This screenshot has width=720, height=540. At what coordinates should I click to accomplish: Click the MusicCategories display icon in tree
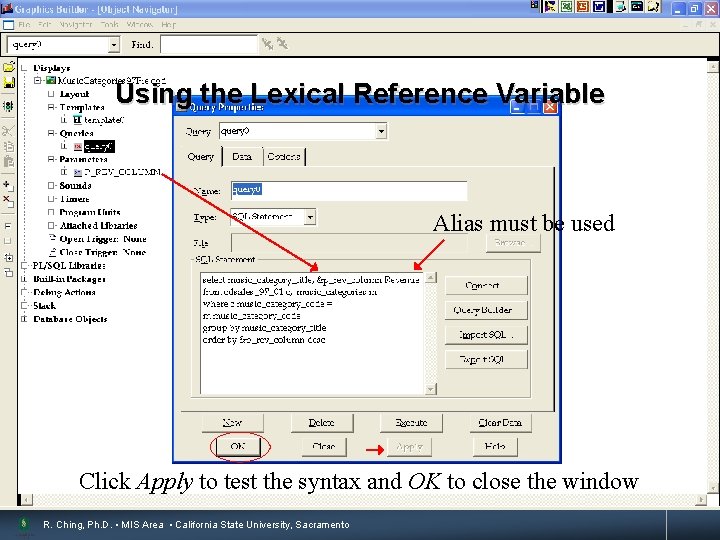click(51, 81)
